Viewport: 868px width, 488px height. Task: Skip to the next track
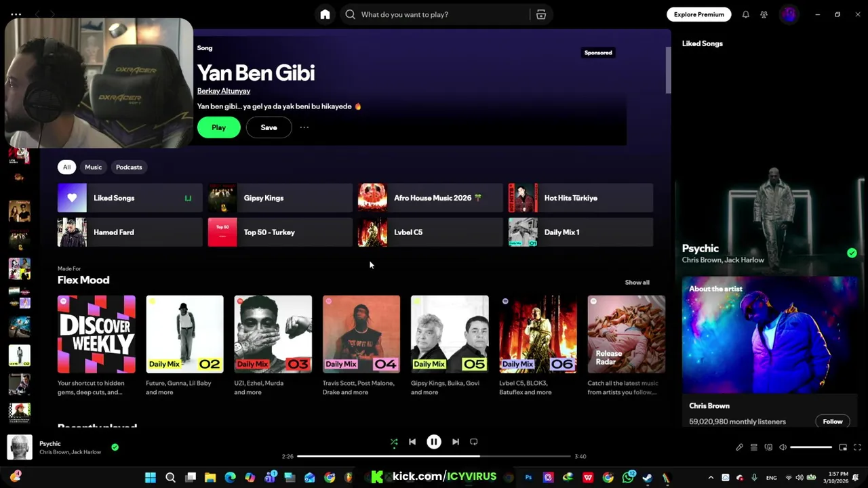(x=456, y=442)
